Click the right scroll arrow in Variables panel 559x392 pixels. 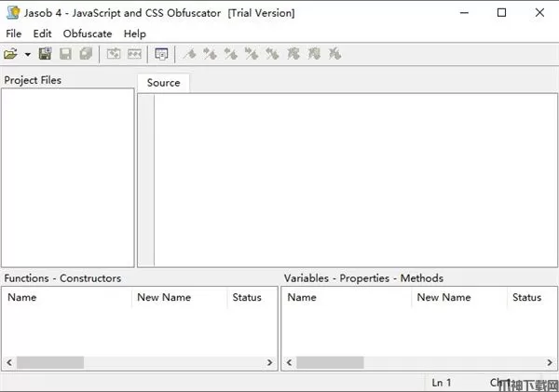coord(550,362)
